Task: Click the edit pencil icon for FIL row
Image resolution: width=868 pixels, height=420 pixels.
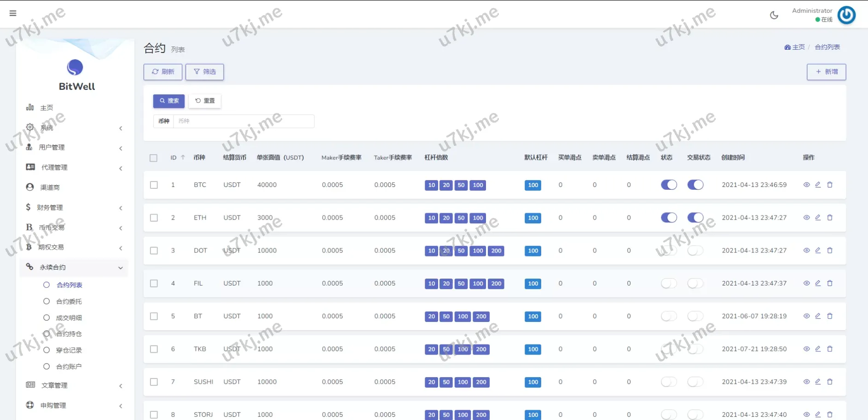Action: [818, 283]
